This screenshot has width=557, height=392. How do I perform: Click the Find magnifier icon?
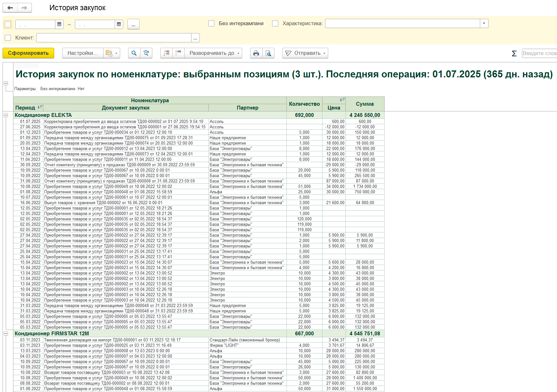[134, 53]
